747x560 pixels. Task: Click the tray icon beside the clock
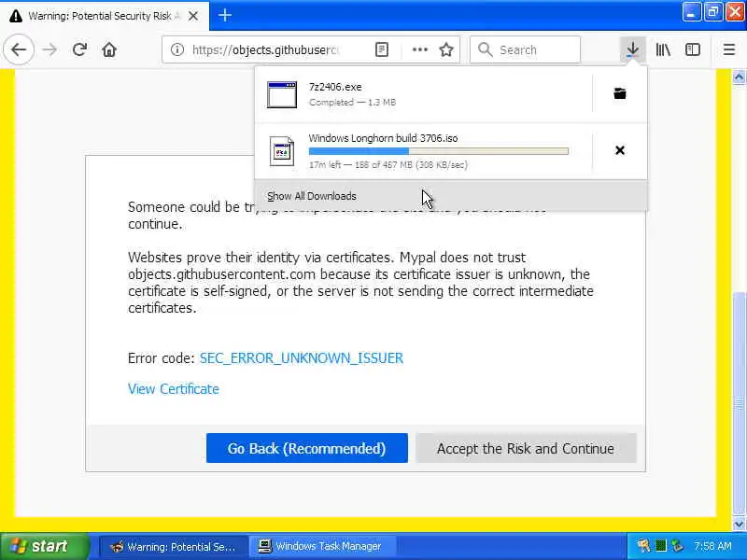[x=677, y=546]
